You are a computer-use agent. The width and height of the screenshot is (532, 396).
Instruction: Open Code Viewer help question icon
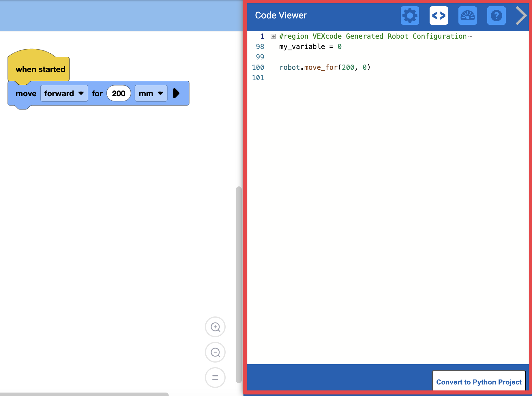pos(496,16)
